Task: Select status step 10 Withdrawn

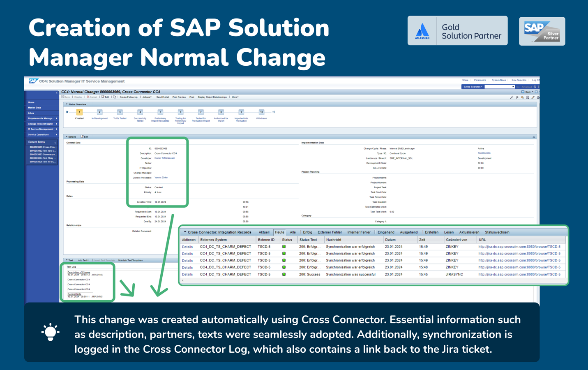Action: tap(261, 112)
